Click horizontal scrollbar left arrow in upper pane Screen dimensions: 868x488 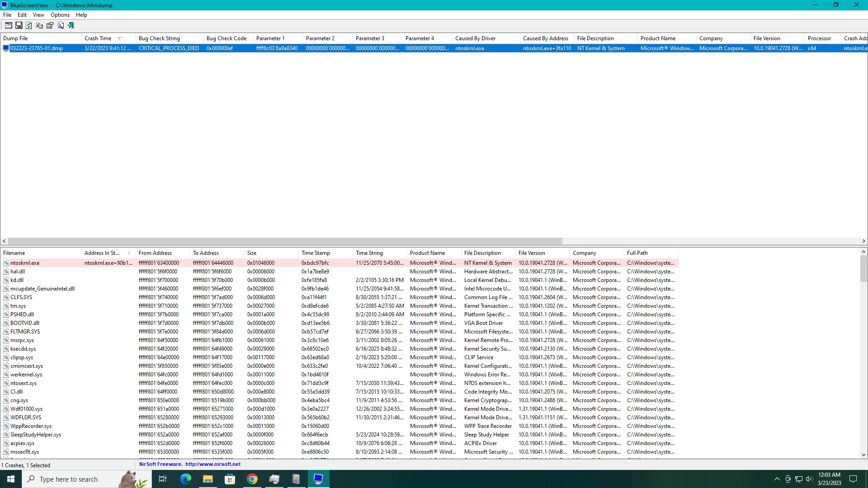point(4,241)
